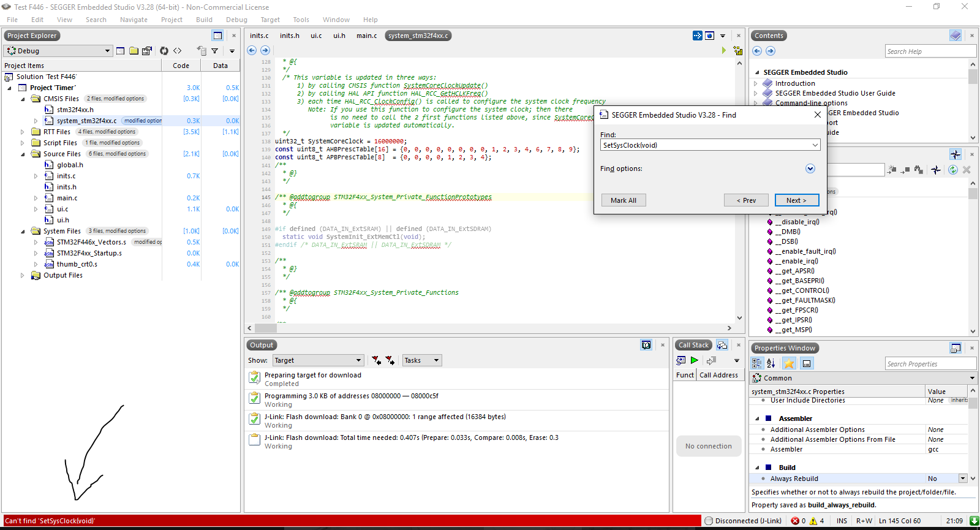Open the Target menu
The width and height of the screenshot is (980, 530).
pyautogui.click(x=270, y=20)
